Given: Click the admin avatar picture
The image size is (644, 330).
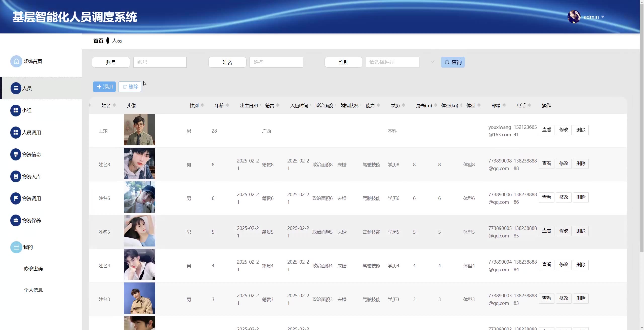Looking at the screenshot, I should 574,17.
